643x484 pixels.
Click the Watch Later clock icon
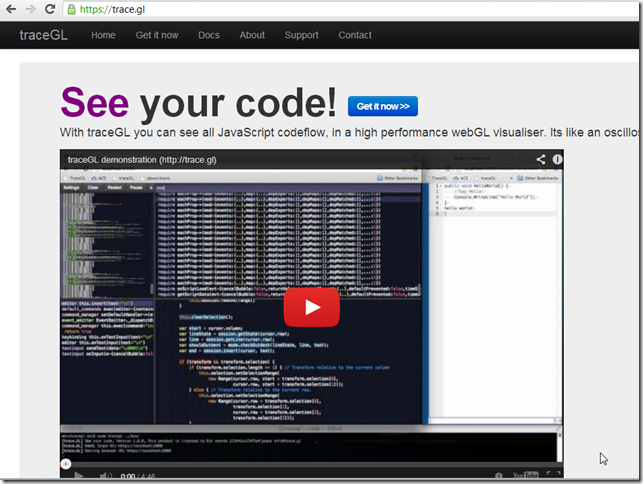point(499,475)
